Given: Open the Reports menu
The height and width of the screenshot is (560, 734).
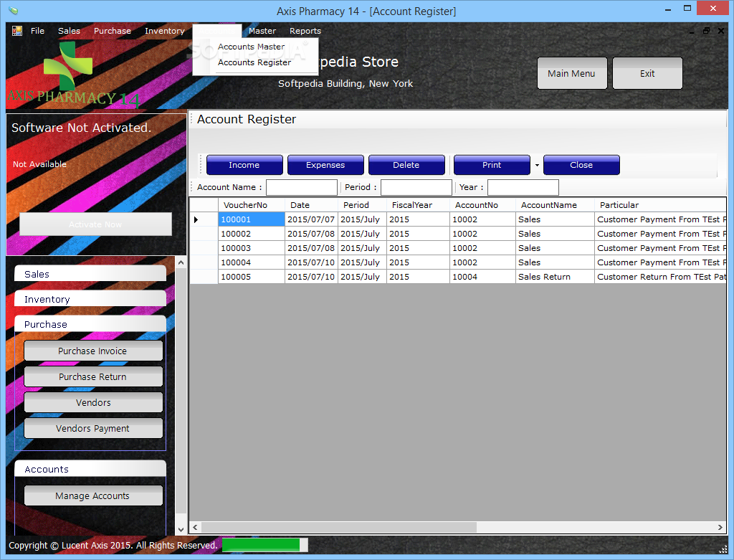Looking at the screenshot, I should tap(305, 31).
